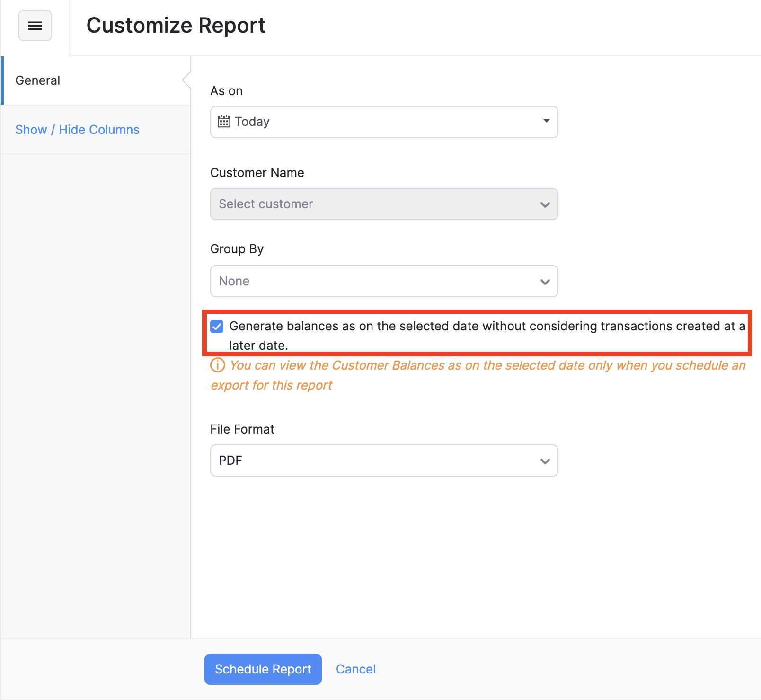Click the info icon next to the orange note
The image size is (761, 700).
[217, 365]
